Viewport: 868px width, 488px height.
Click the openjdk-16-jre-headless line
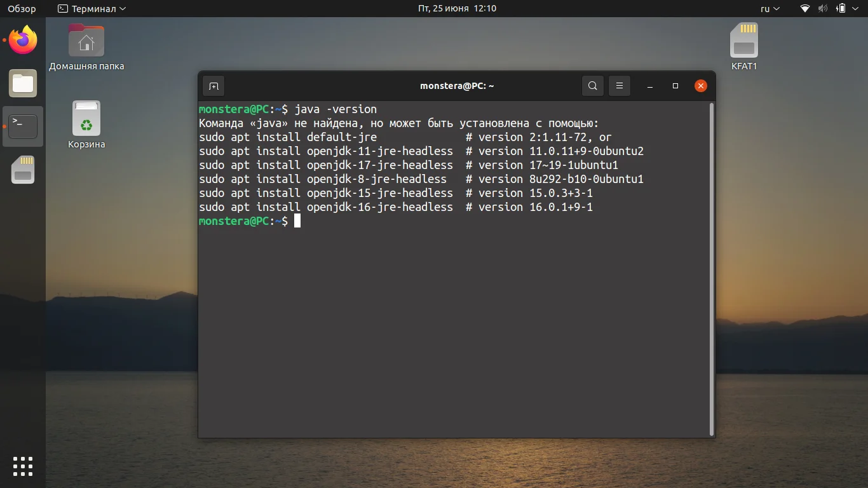pyautogui.click(x=396, y=207)
